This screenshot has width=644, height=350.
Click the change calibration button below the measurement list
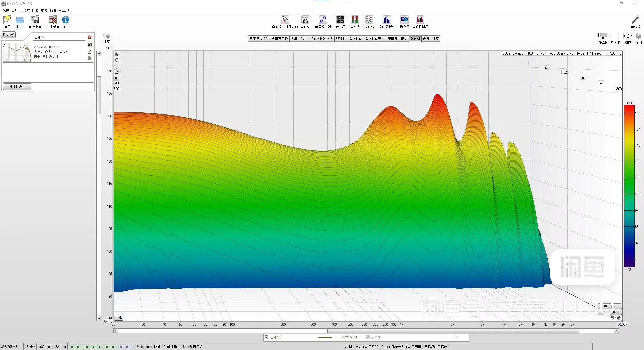[17, 87]
